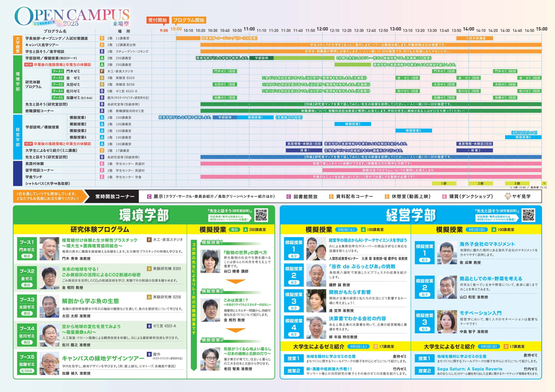Viewport: 555px width, 392px height.
Task: Click the title モチベーション入門
Action: tap(481, 313)
